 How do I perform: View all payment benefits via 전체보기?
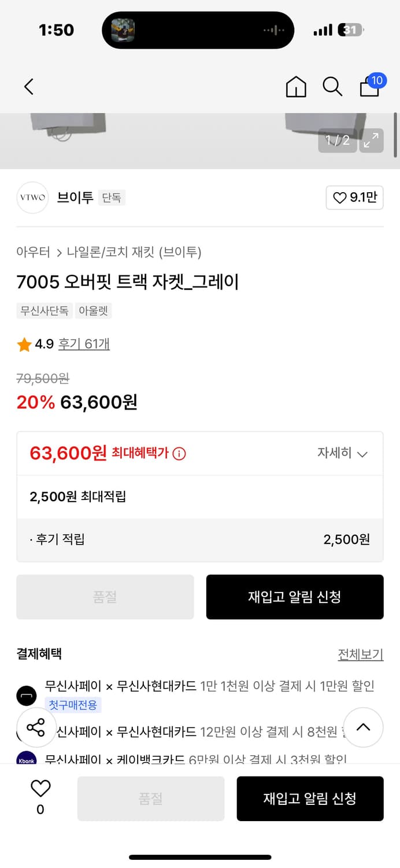pyautogui.click(x=360, y=654)
